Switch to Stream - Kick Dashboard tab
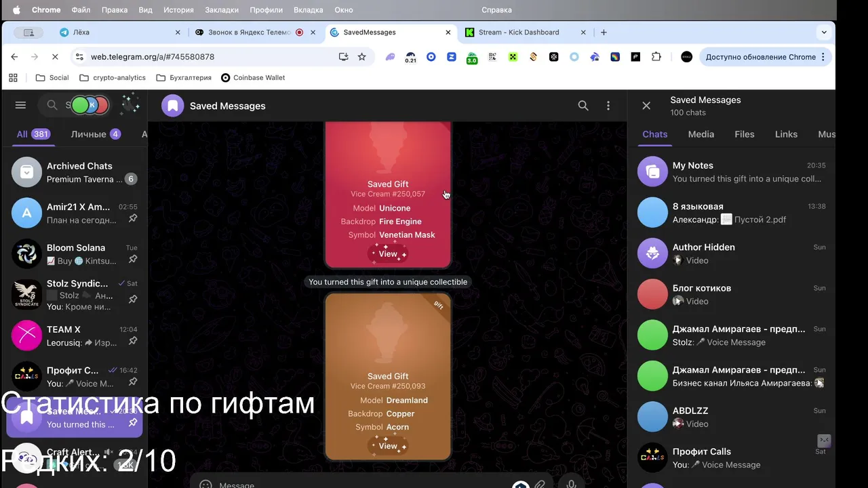868x488 pixels. point(526,32)
